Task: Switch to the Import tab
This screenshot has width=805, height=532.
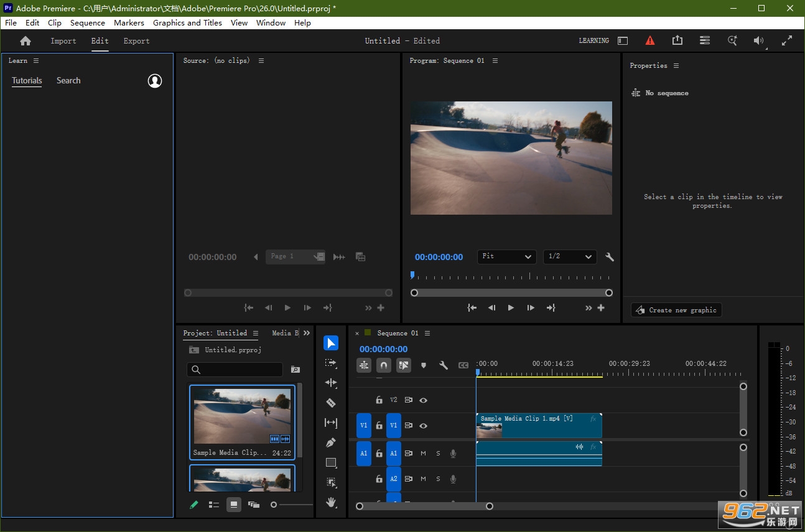Action: click(63, 41)
